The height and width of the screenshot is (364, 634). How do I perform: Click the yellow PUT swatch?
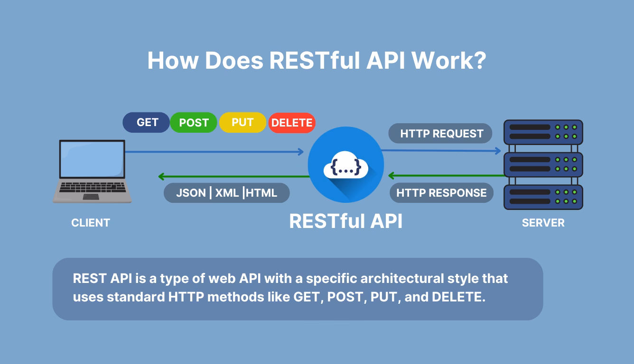(242, 122)
